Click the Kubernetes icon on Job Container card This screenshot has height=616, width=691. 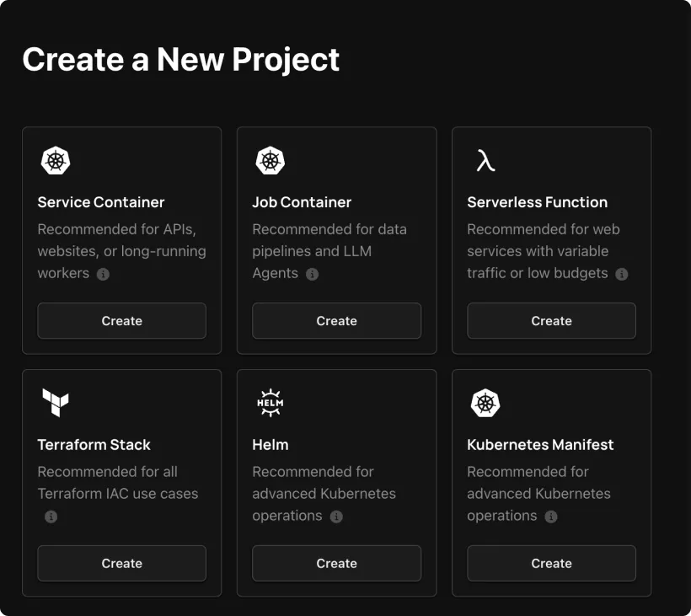[271, 160]
